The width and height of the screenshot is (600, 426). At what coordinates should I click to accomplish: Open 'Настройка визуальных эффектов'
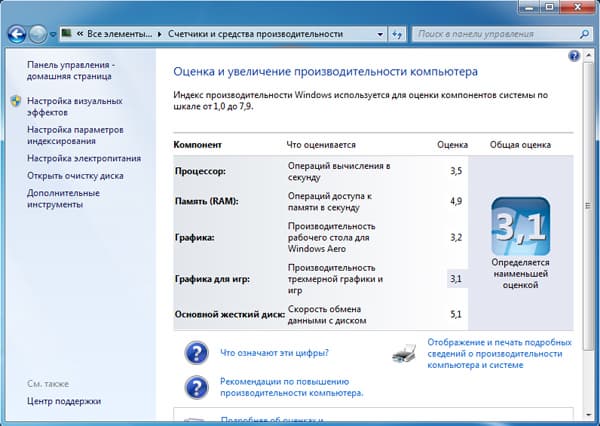coord(75,106)
